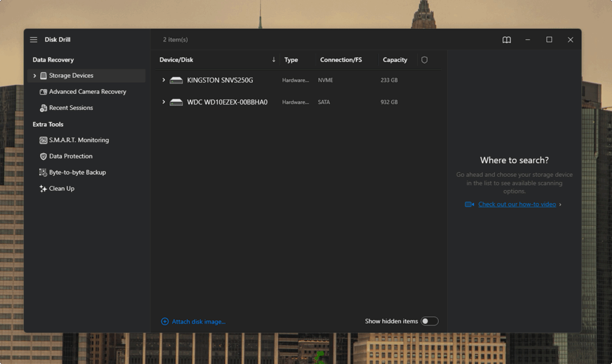This screenshot has width=612, height=364.
Task: Maximize the Disk Drill window
Action: (549, 39)
